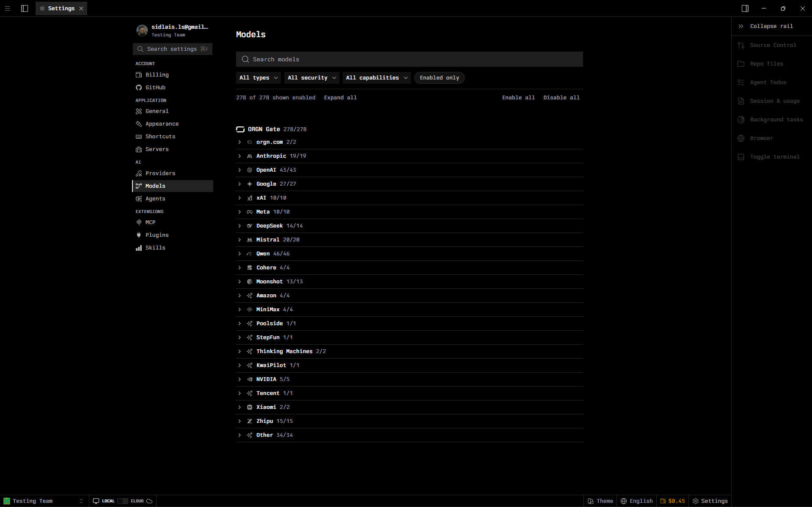The image size is (812, 507).
Task: Open Appearance settings
Action: pos(173,124)
